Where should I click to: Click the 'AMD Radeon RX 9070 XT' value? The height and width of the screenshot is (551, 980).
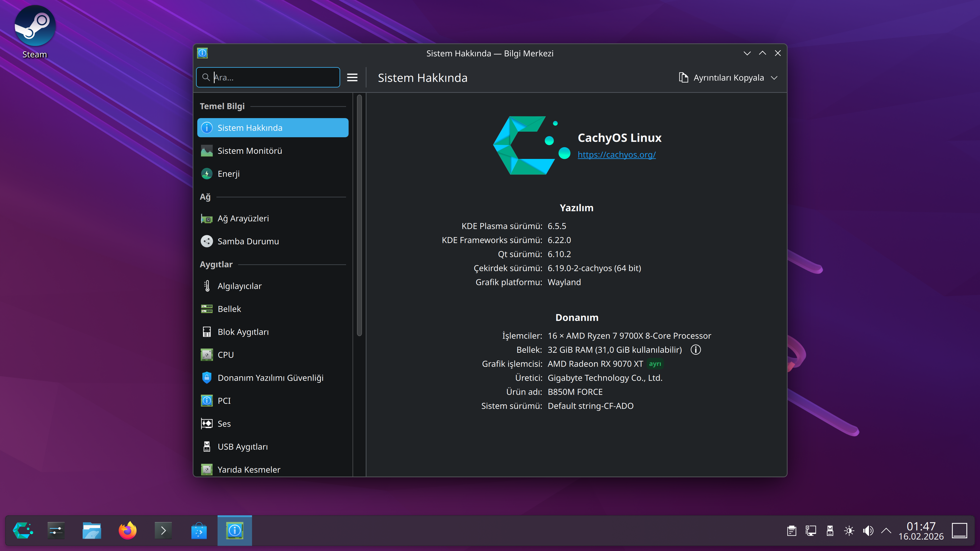click(x=595, y=364)
